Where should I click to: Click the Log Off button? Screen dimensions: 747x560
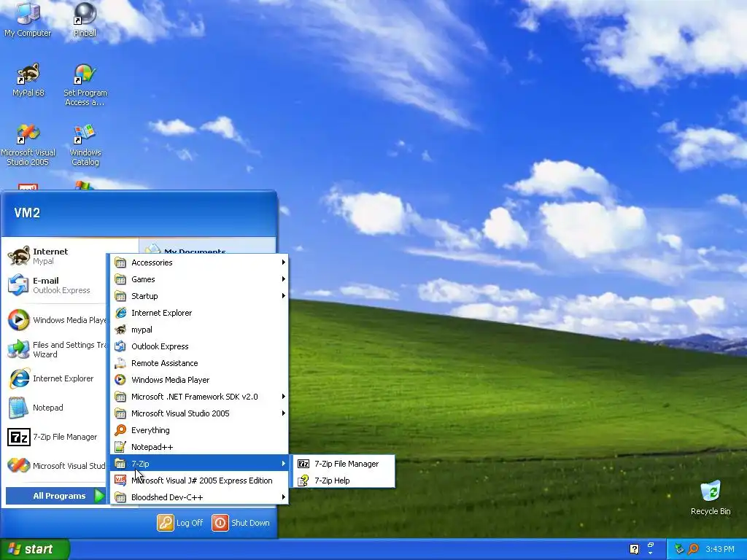tap(181, 523)
